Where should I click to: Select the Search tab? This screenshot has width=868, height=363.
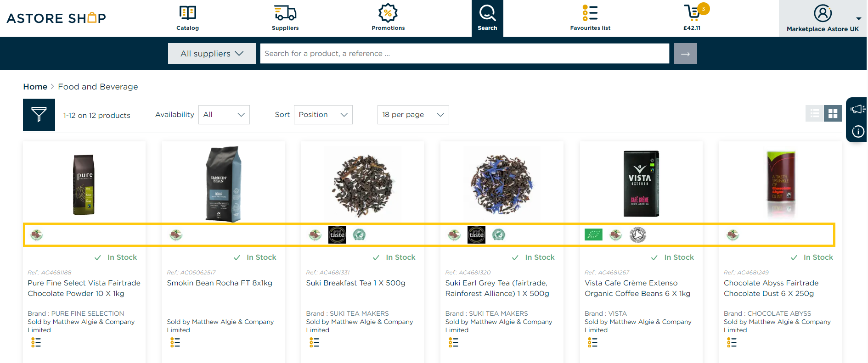[x=487, y=18]
